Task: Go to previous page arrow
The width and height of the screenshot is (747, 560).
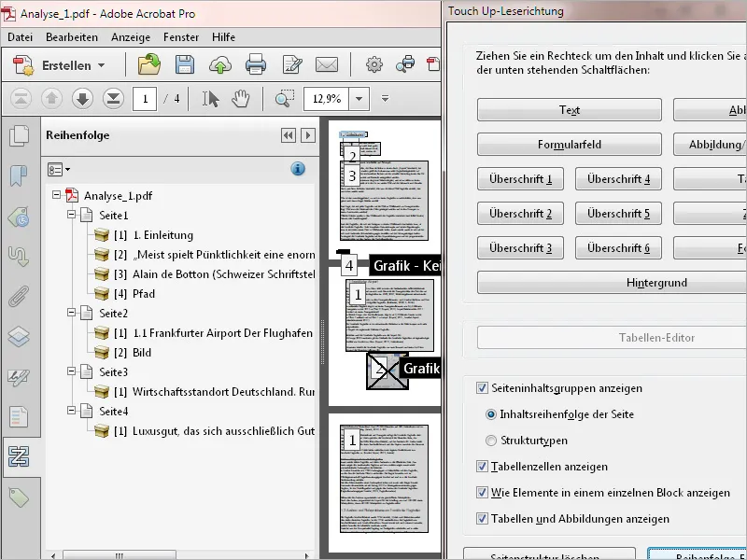Action: (x=51, y=99)
